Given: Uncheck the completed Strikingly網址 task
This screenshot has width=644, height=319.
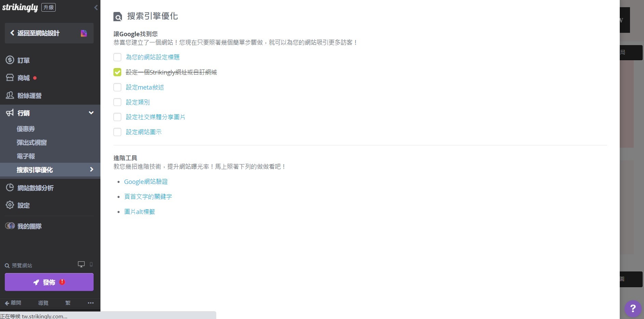Looking at the screenshot, I should (x=117, y=72).
